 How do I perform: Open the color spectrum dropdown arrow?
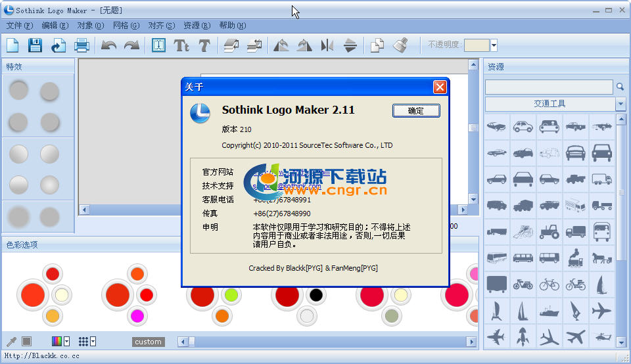(67, 342)
